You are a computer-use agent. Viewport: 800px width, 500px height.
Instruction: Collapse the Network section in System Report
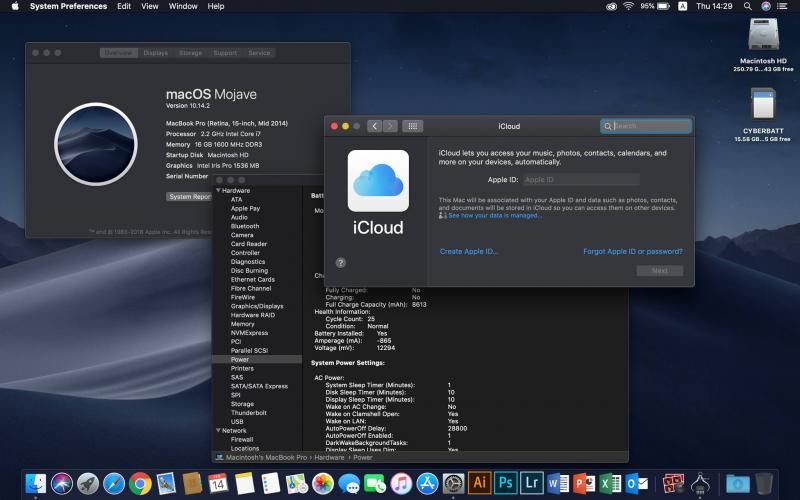coord(218,431)
